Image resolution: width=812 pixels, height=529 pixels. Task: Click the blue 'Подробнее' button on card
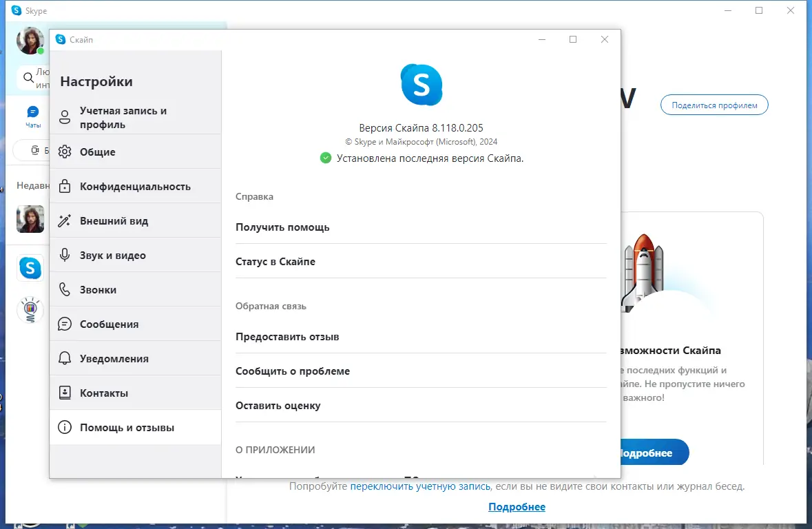click(654, 453)
